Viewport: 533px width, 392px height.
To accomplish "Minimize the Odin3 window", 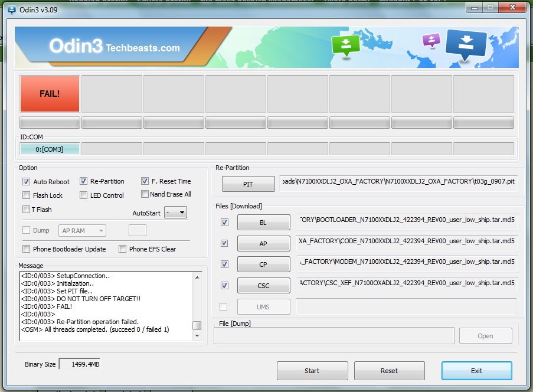I will tap(475, 8).
